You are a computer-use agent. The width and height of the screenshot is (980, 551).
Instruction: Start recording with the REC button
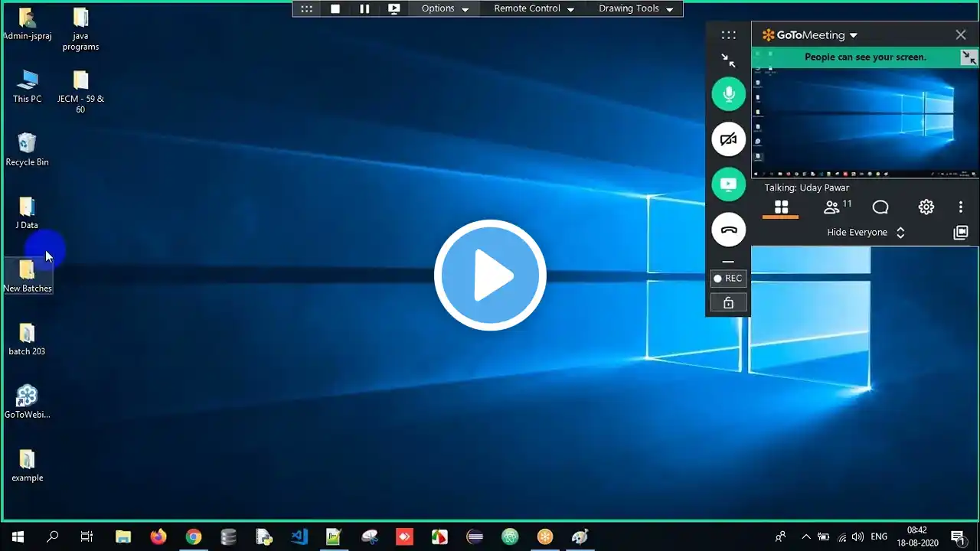[728, 279]
